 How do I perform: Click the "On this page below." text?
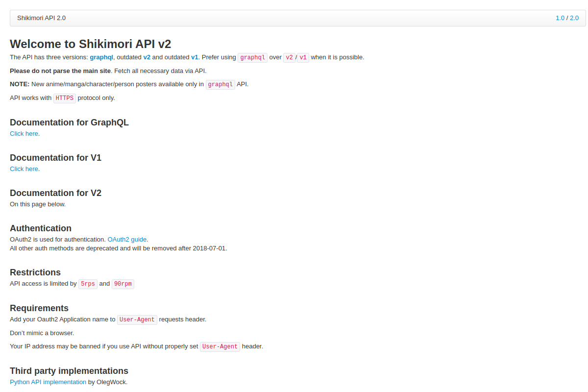[38, 204]
